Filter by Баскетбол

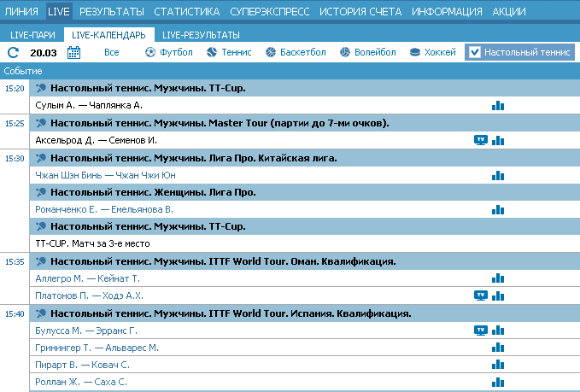(303, 52)
